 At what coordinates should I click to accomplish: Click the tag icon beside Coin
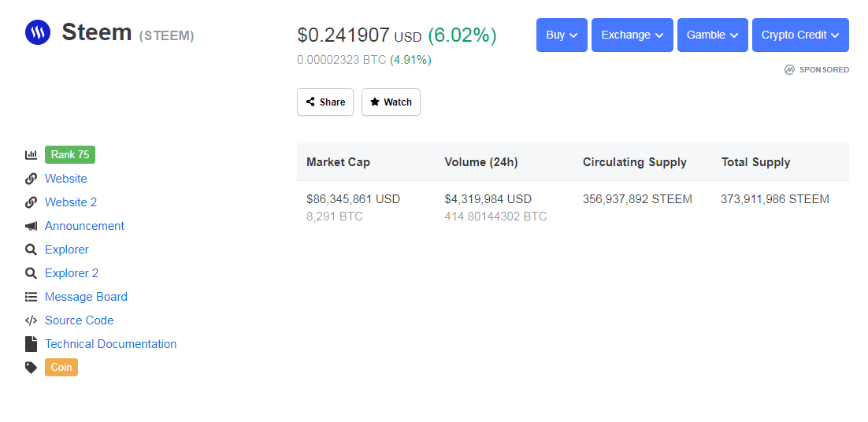tap(31, 367)
